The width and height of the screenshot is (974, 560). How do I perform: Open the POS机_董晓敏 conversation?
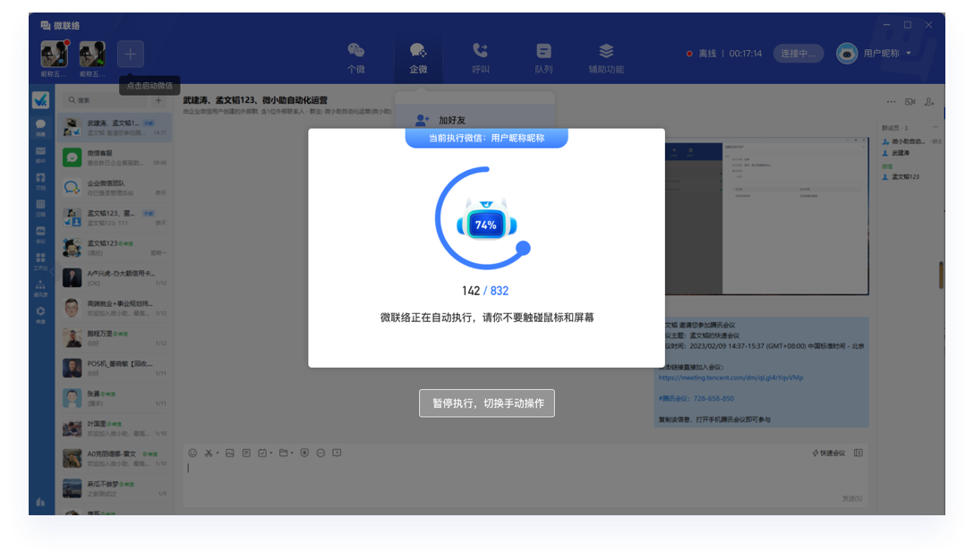pyautogui.click(x=115, y=369)
